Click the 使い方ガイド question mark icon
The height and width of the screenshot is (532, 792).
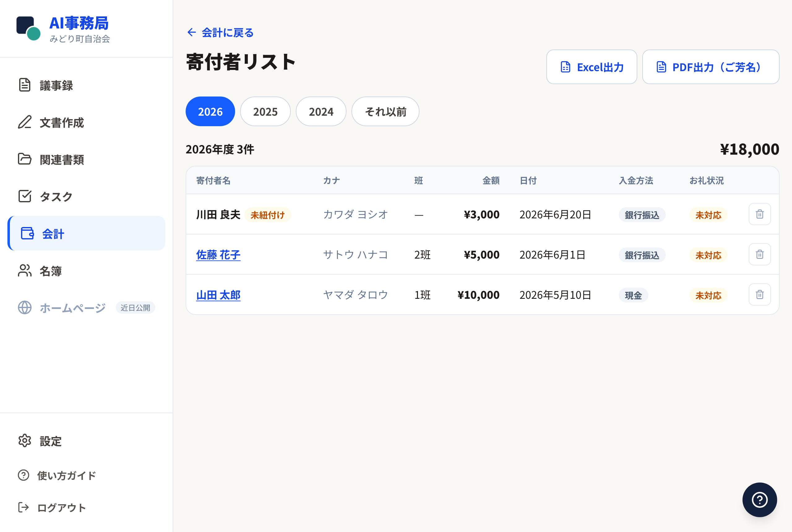[24, 475]
